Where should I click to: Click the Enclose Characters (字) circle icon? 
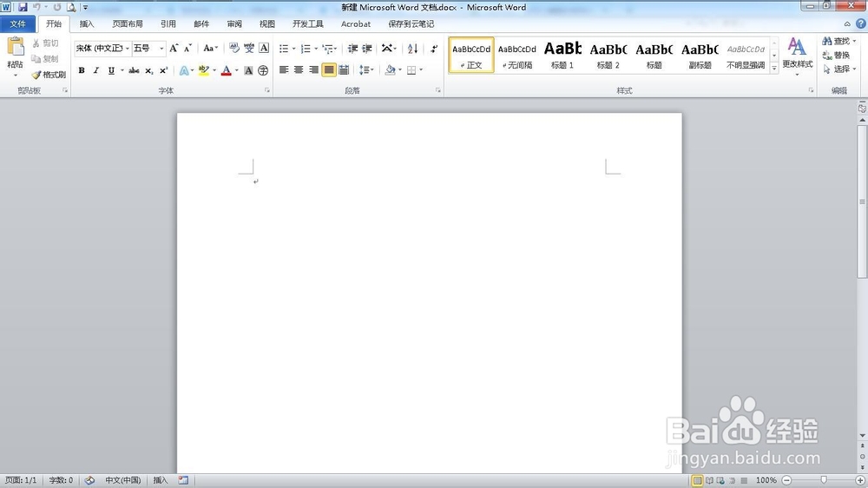pos(263,70)
